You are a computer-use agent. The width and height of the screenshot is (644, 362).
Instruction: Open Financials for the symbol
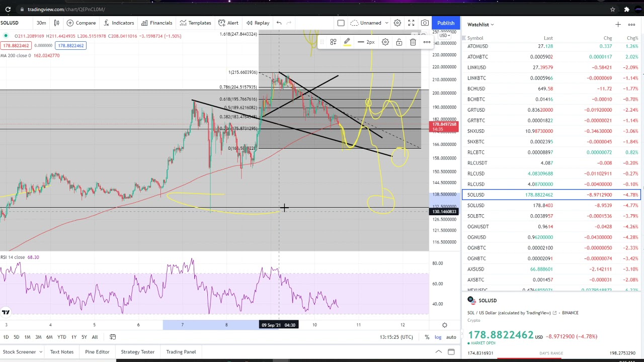(x=156, y=23)
